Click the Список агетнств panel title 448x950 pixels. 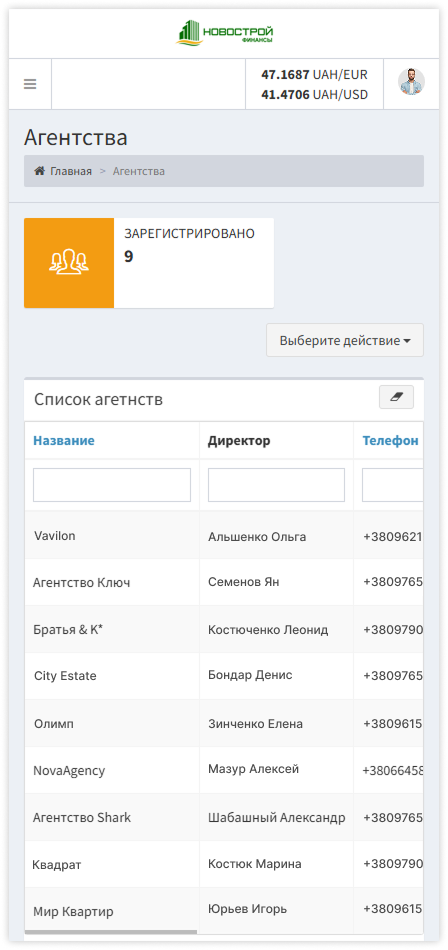pos(98,400)
